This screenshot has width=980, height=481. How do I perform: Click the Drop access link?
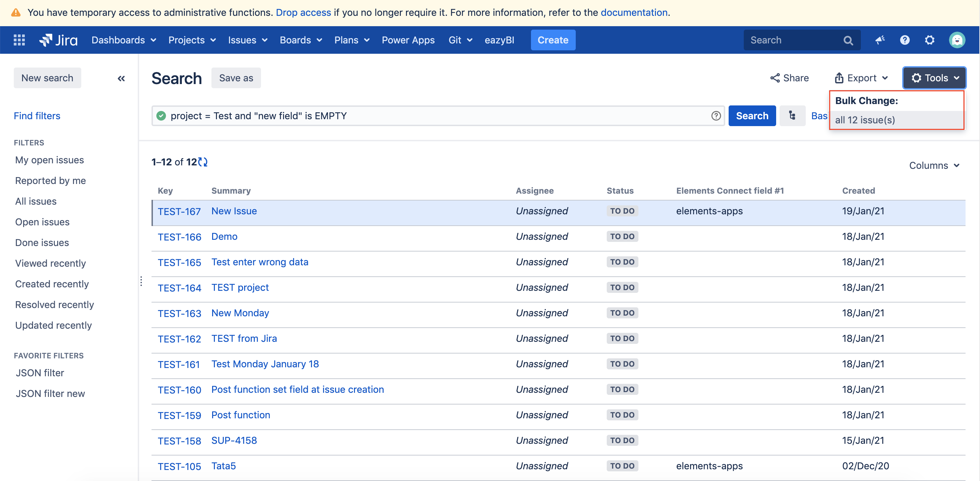pos(303,12)
